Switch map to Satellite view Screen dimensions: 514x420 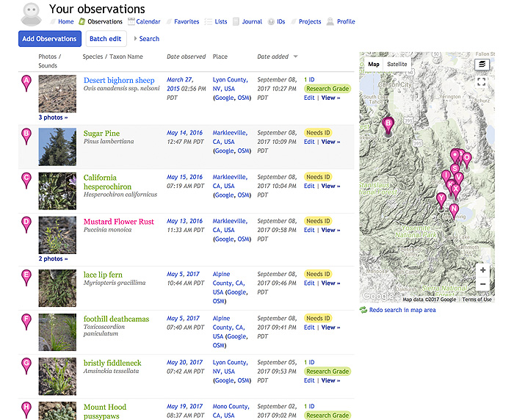(397, 65)
